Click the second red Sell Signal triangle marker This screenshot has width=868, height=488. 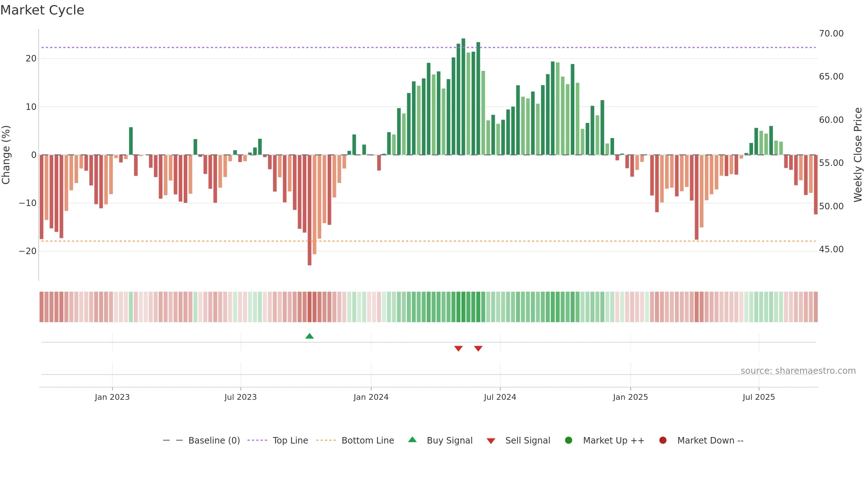click(478, 348)
